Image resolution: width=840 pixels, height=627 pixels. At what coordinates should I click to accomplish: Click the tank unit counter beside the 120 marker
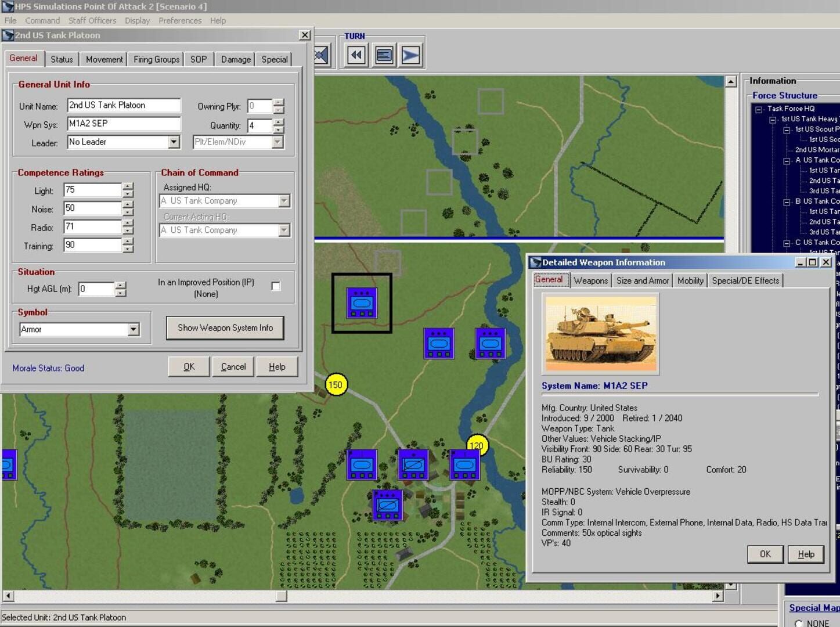tap(463, 464)
